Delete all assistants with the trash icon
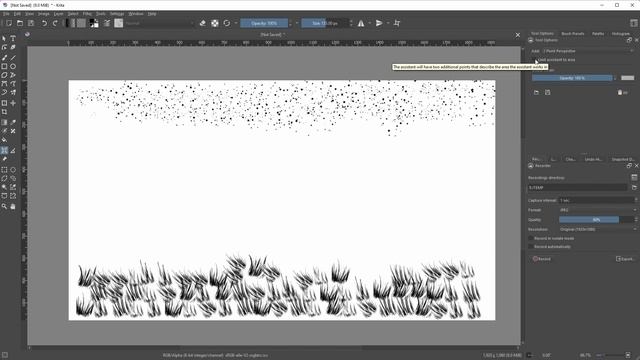The image size is (640, 360). 622,93
